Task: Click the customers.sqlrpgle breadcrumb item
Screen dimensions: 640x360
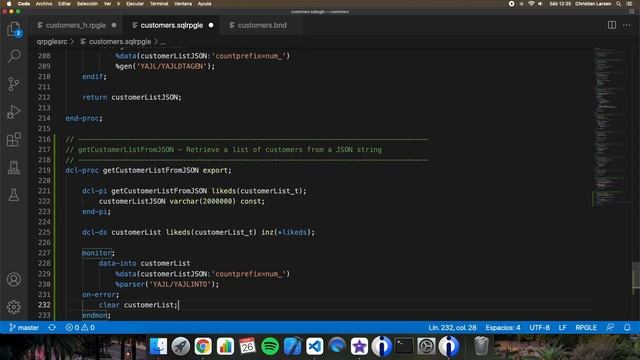Action: [120, 42]
